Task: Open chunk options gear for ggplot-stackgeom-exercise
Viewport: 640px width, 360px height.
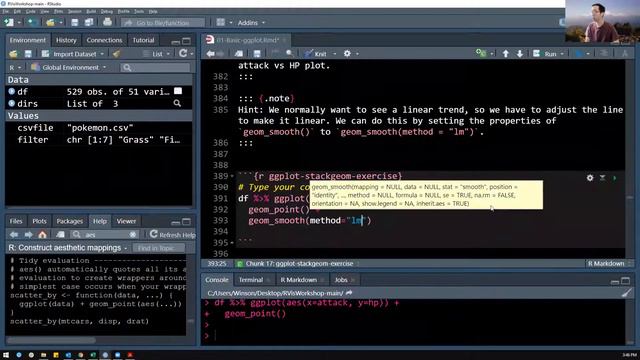Action: pyautogui.click(x=590, y=178)
